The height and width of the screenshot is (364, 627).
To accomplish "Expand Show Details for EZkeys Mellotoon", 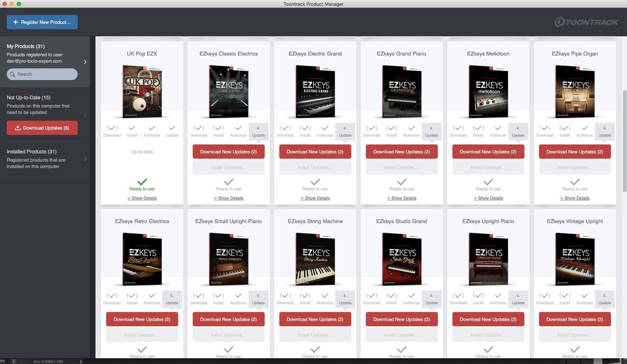I will click(x=488, y=198).
